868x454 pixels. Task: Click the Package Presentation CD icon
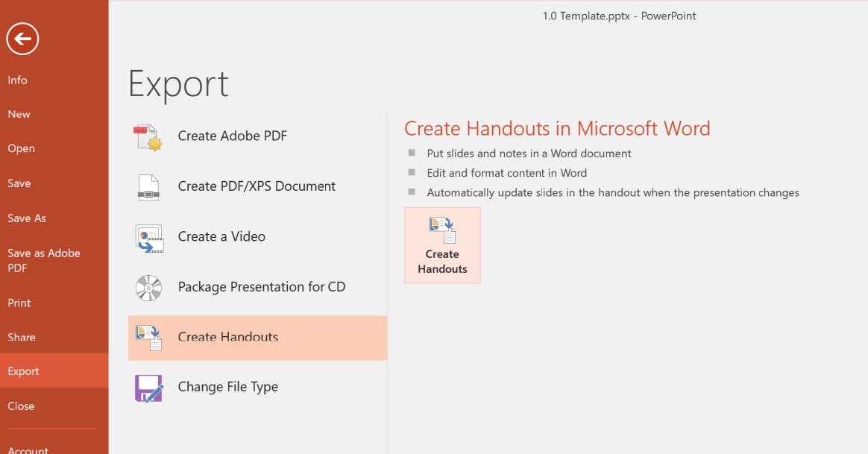(148, 287)
